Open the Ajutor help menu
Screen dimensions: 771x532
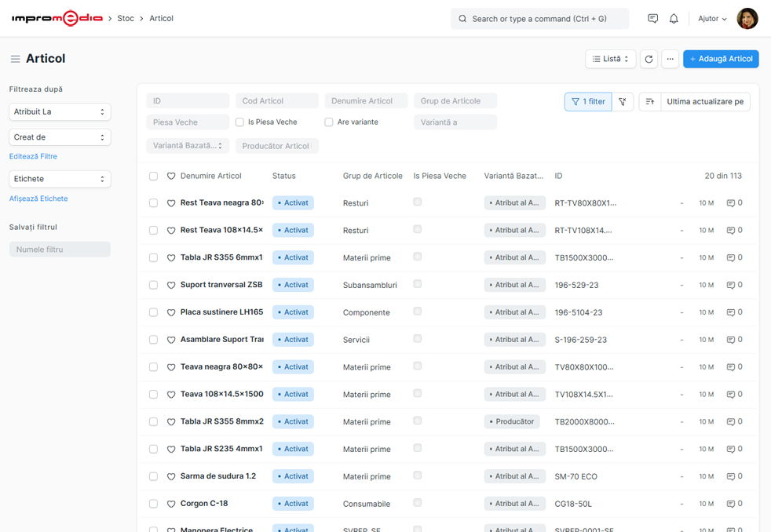[x=712, y=19]
